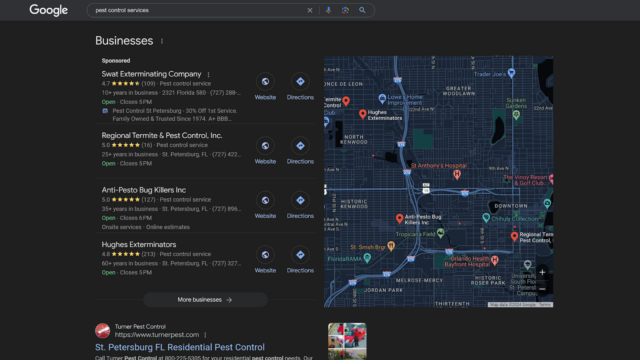
Task: Select Hughes Exterminators business listing title
Action: click(x=139, y=244)
